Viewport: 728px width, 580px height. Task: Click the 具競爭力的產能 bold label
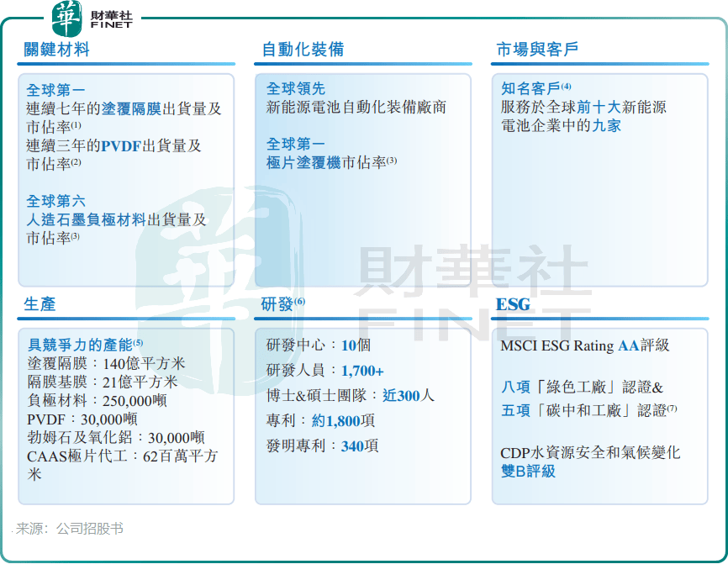pos(80,345)
